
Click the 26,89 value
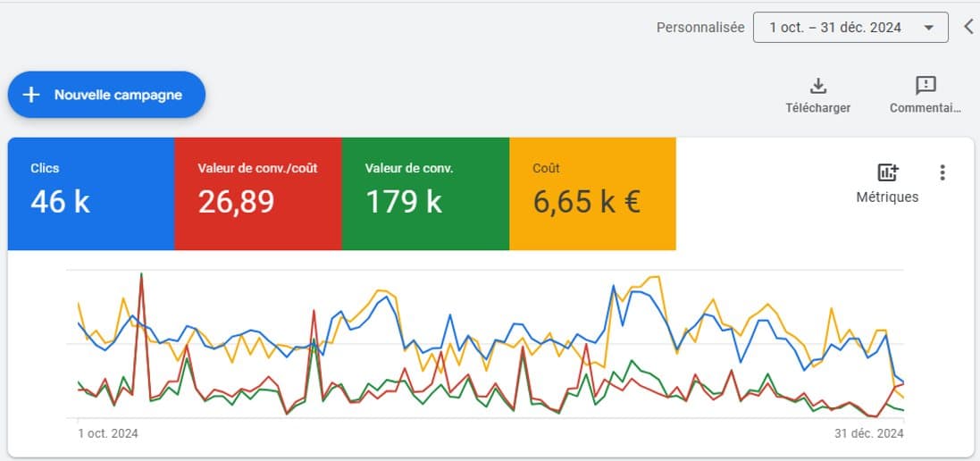(236, 203)
